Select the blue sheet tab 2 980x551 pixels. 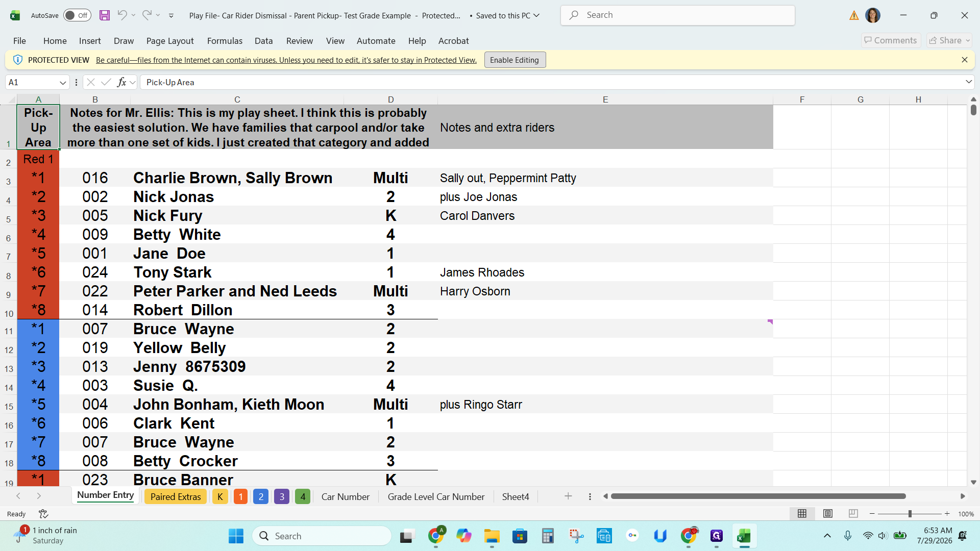(x=261, y=496)
